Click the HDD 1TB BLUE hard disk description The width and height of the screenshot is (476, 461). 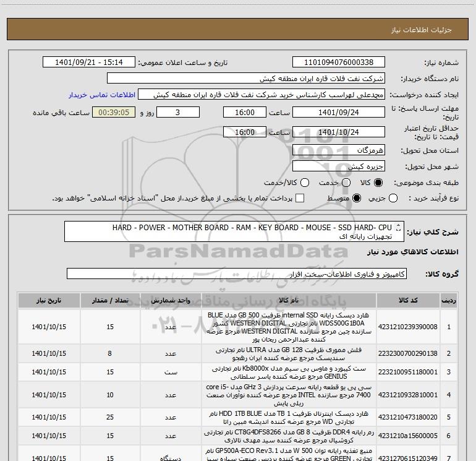(x=289, y=418)
